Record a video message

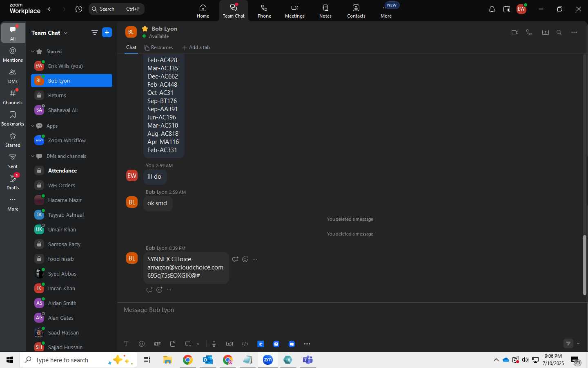point(229,344)
